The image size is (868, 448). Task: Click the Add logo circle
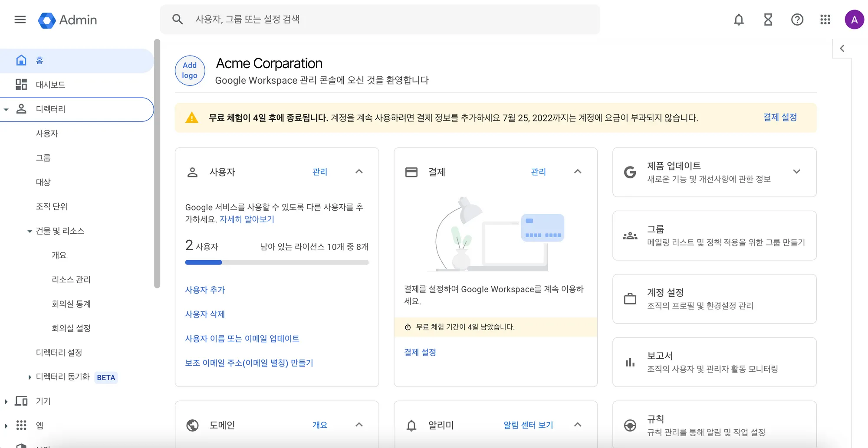[x=190, y=70]
